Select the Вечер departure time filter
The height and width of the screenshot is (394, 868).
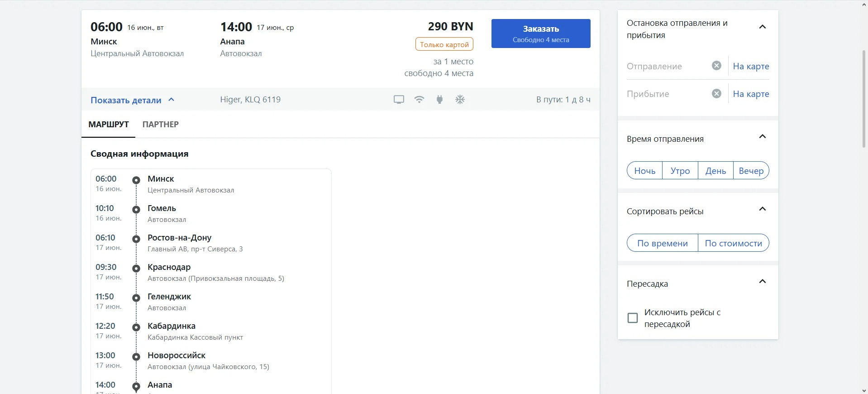751,171
